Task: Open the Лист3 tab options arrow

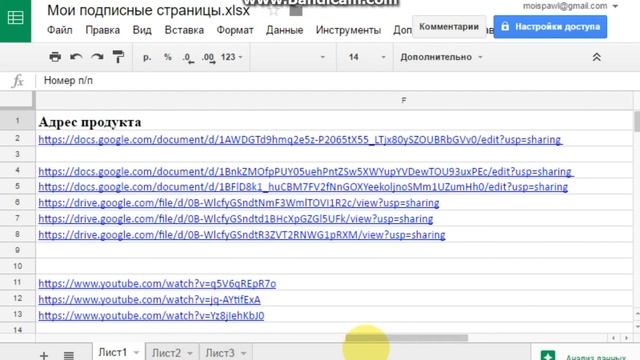Action: (x=244, y=353)
